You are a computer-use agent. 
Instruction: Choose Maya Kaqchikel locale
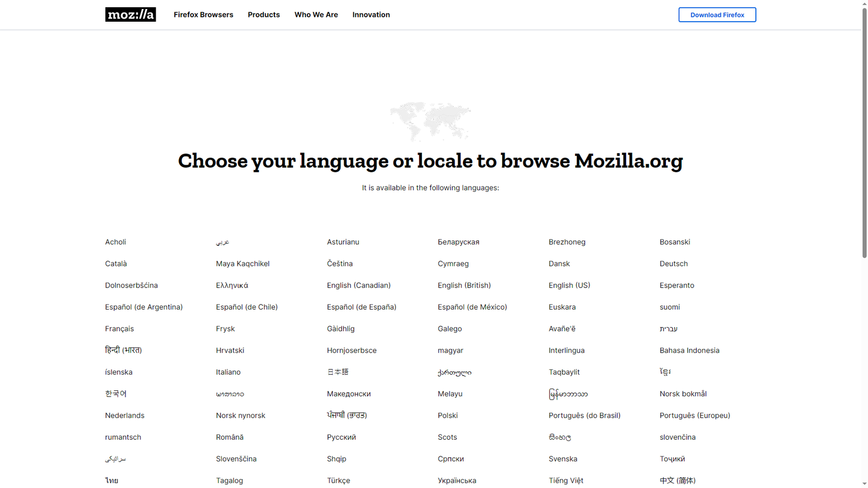(242, 263)
